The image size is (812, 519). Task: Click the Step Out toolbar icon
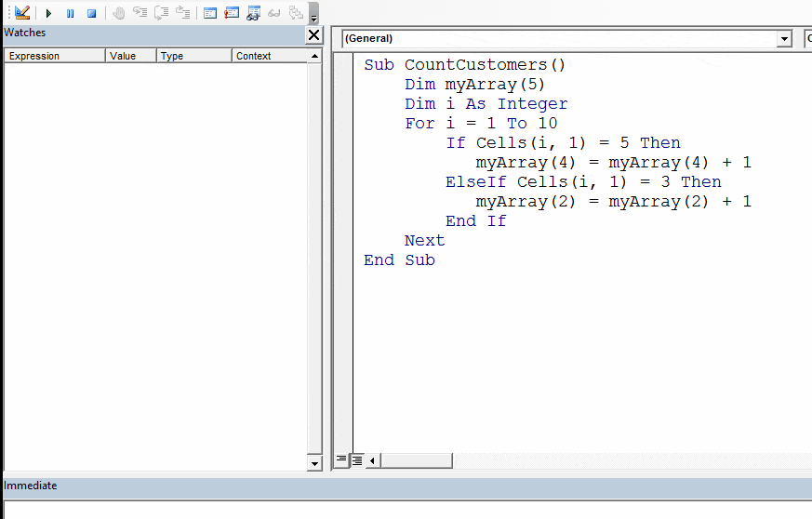point(183,12)
